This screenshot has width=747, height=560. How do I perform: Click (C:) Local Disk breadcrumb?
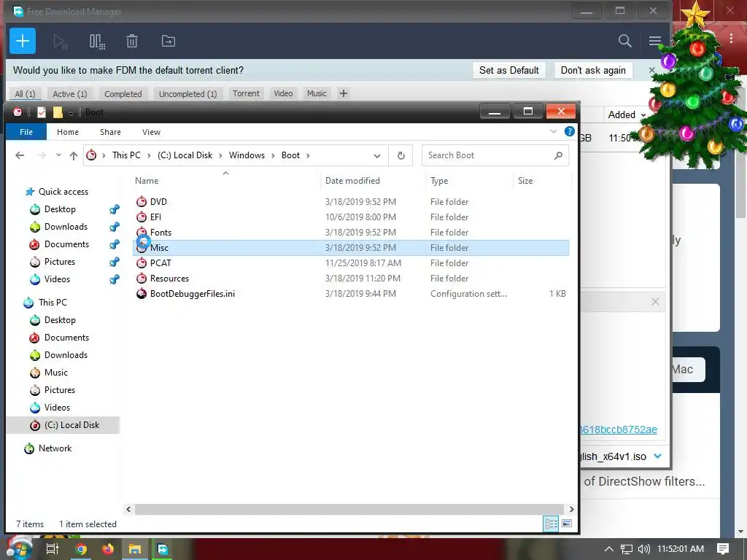pos(185,155)
